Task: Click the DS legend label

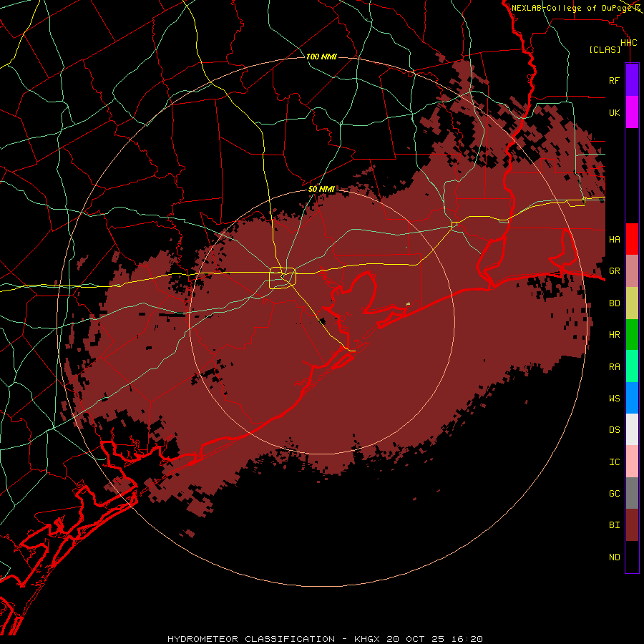Action: (614, 430)
